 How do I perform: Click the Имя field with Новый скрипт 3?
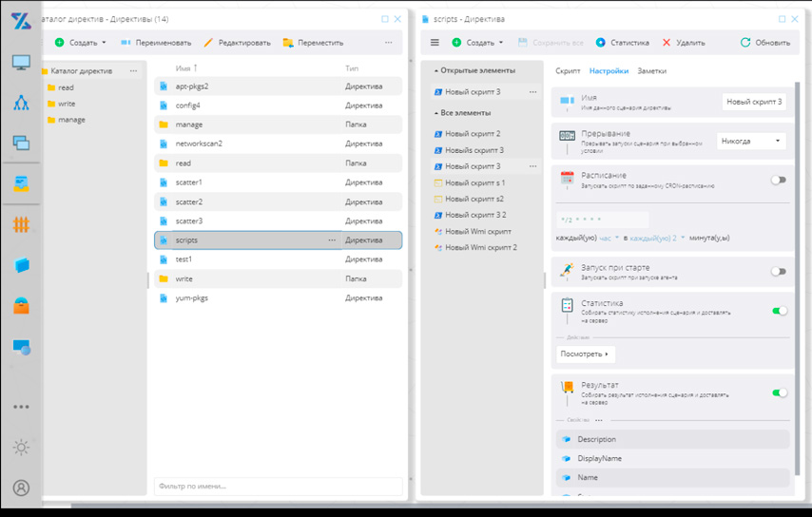(754, 102)
